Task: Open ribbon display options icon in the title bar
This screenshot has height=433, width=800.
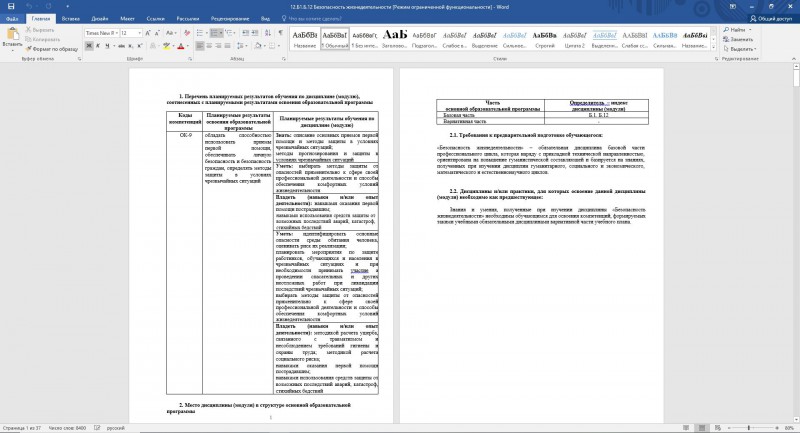Action: pos(733,7)
